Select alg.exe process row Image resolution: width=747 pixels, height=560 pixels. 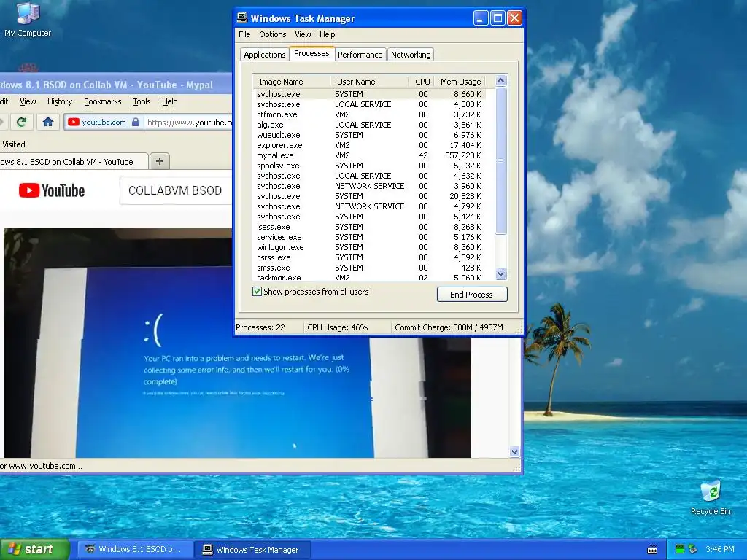(370, 125)
